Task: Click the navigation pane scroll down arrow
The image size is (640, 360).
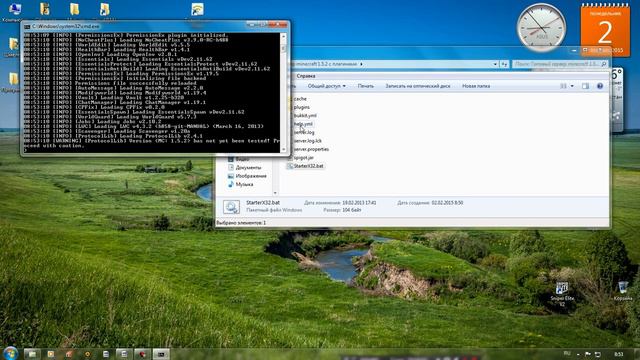Action: coord(275,193)
